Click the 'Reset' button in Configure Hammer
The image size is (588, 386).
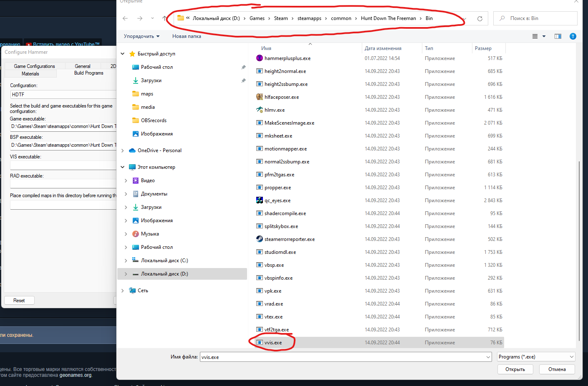[19, 301]
